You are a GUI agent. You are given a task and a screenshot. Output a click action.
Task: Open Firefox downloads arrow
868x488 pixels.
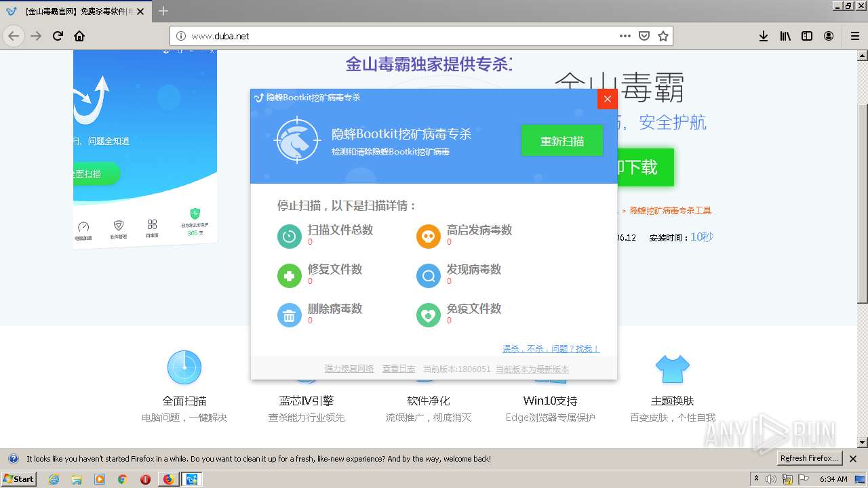click(764, 36)
